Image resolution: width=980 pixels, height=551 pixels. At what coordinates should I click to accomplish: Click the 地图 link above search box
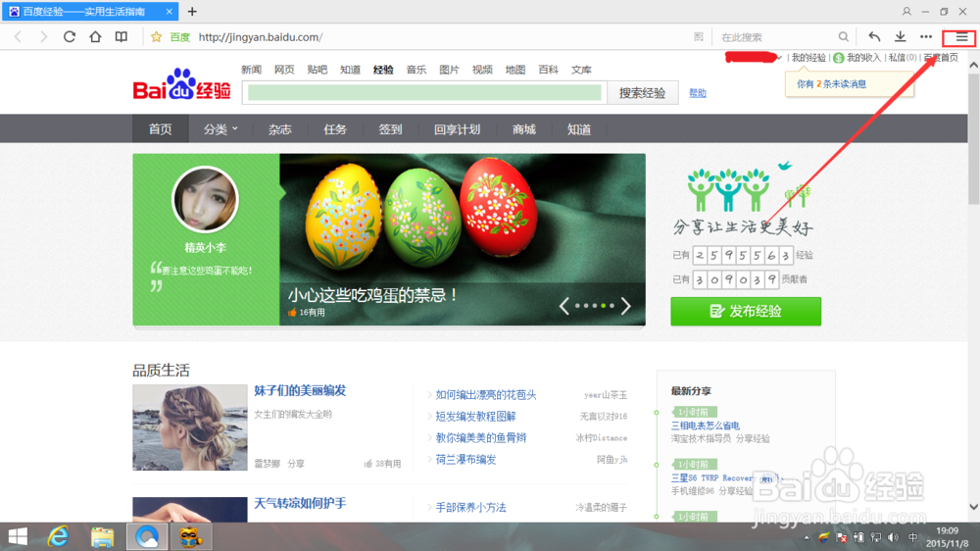coord(515,70)
